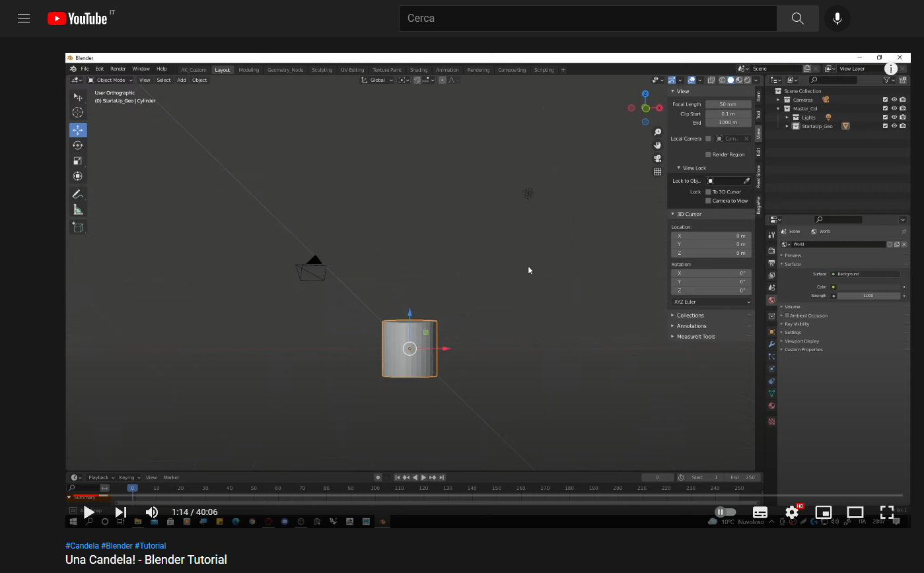Select the Scale tool in Blender toolbar

(x=78, y=160)
